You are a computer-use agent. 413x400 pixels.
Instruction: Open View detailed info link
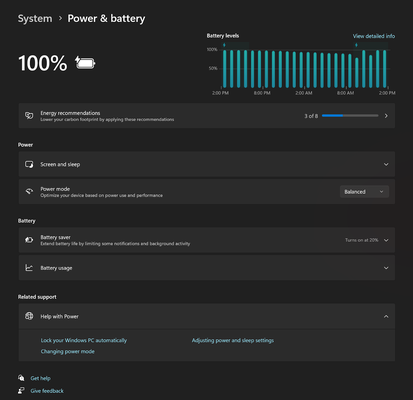(374, 36)
